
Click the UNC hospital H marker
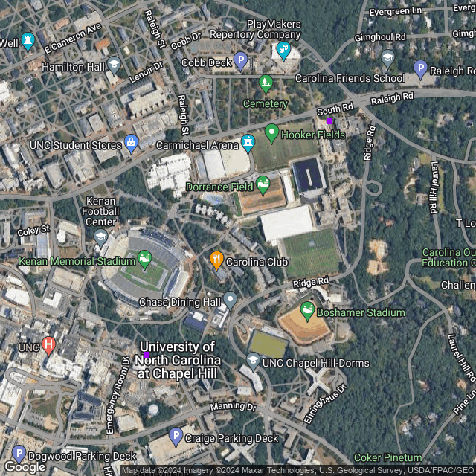(48, 345)
